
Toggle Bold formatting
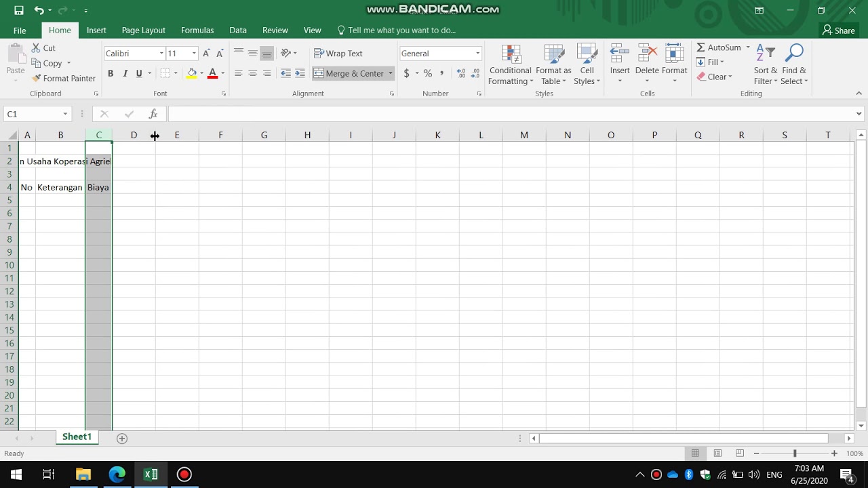(x=111, y=73)
